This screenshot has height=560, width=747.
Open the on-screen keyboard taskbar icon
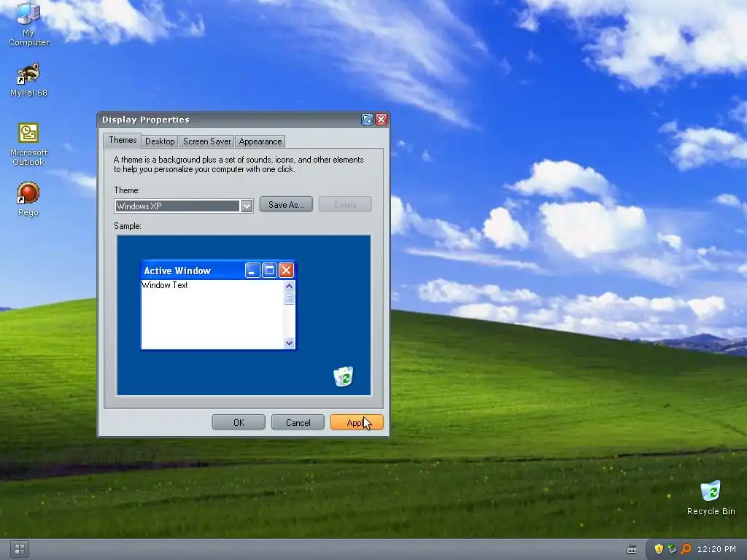click(632, 550)
